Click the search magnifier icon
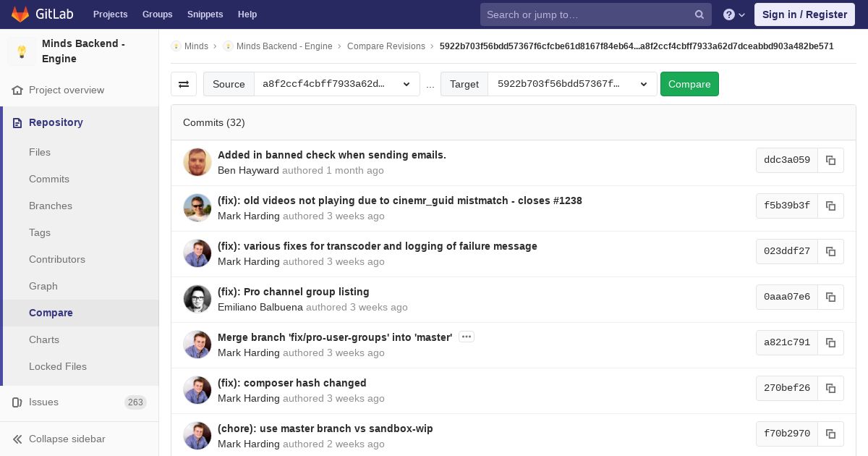868x456 pixels. [699, 14]
